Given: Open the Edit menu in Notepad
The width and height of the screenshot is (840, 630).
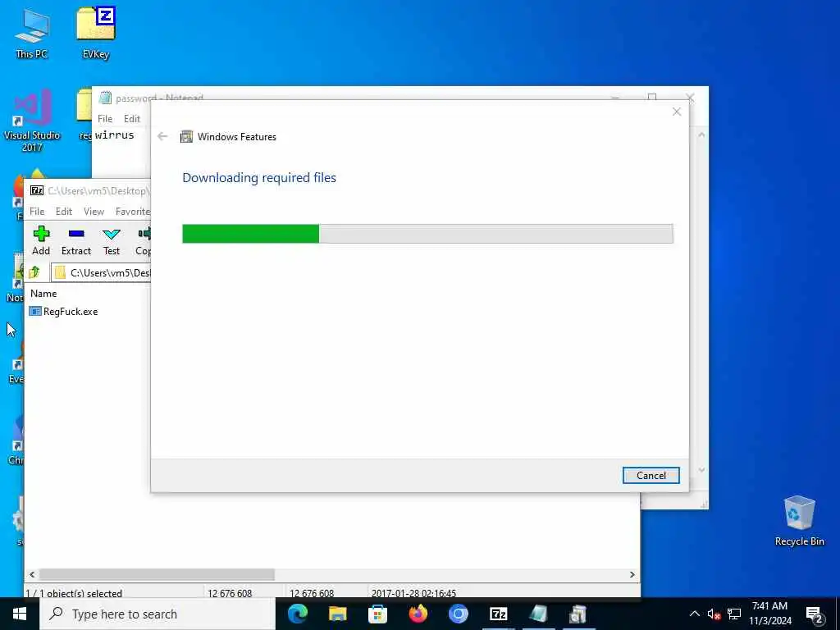Looking at the screenshot, I should pyautogui.click(x=132, y=118).
